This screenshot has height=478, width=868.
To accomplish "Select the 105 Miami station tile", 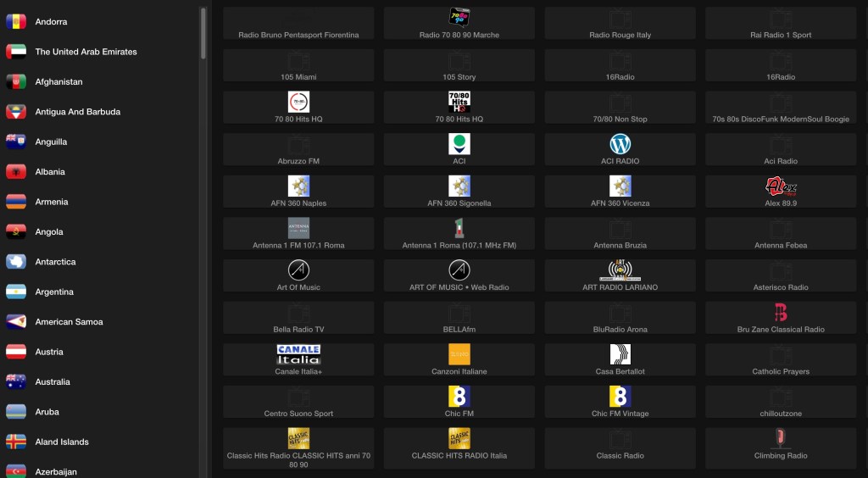I will pyautogui.click(x=298, y=65).
